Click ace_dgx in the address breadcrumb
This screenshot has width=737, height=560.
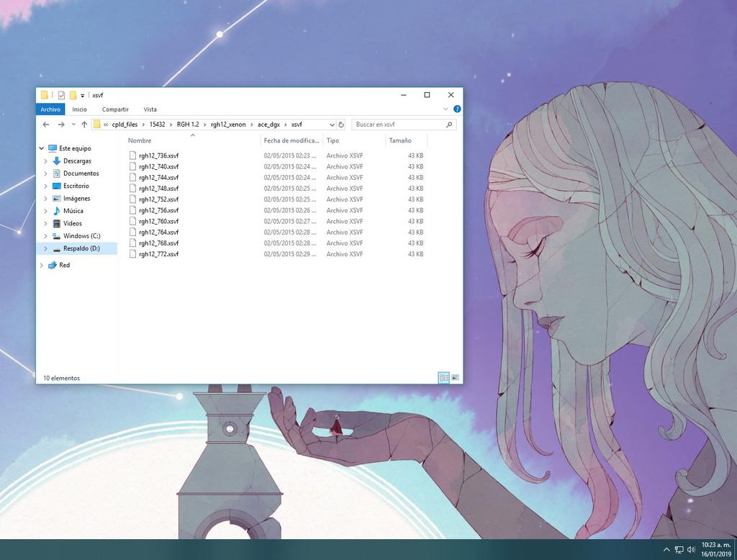268,125
